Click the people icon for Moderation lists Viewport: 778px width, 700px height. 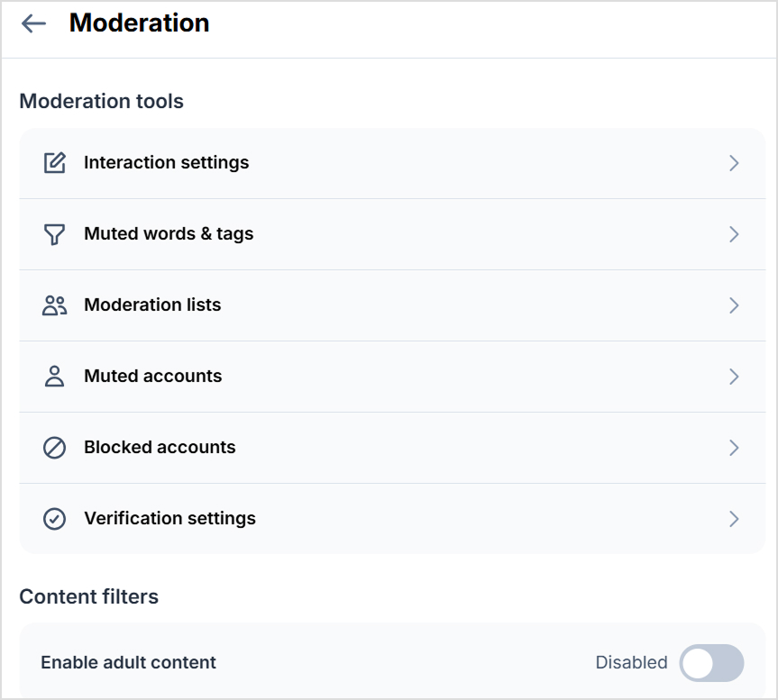point(54,305)
